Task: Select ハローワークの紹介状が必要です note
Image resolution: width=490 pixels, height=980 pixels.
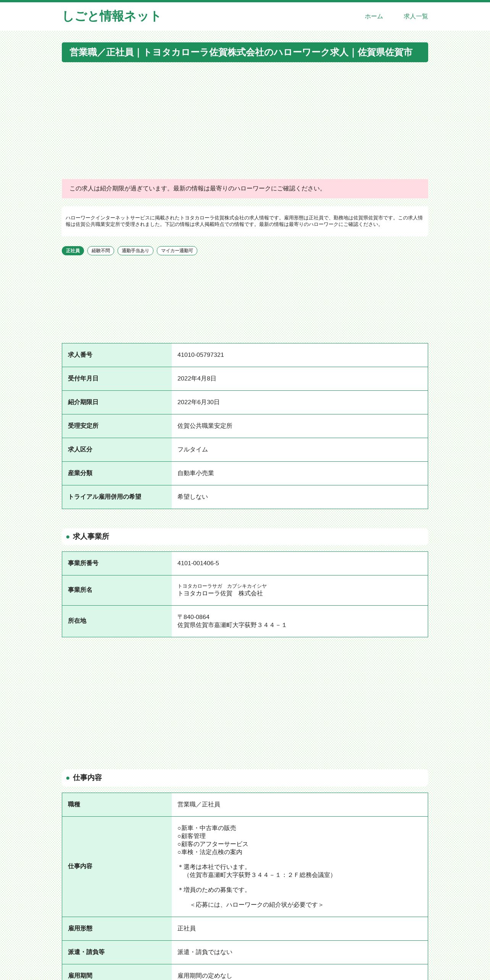Action: click(257, 905)
